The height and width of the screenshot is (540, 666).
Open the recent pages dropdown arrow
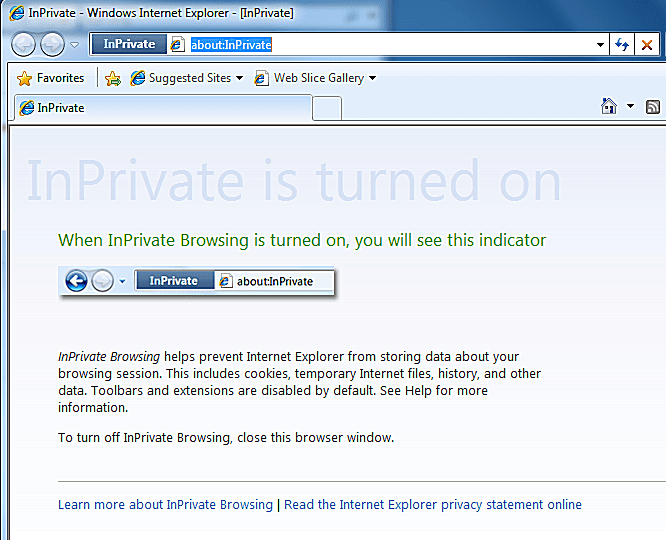74,44
